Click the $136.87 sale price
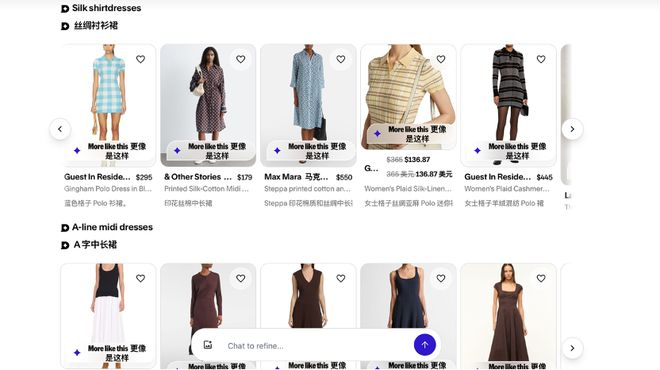This screenshot has height=370, width=660. point(417,160)
